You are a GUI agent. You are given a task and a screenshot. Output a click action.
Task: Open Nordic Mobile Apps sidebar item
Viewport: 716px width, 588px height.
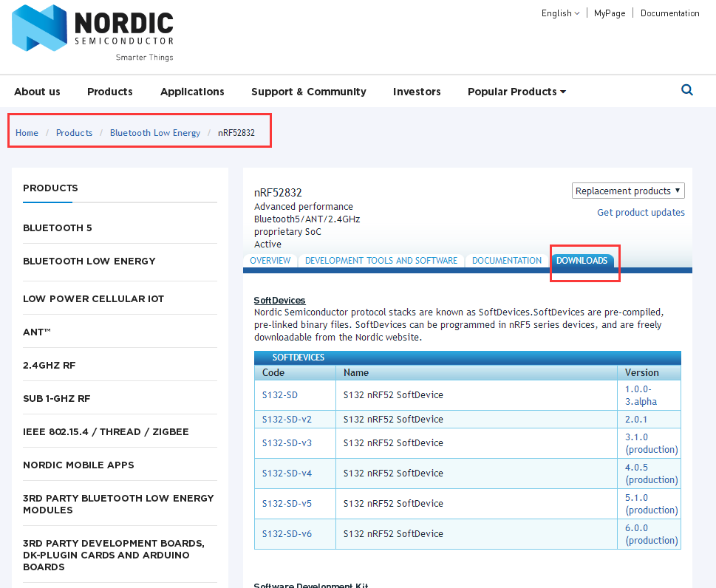78,465
